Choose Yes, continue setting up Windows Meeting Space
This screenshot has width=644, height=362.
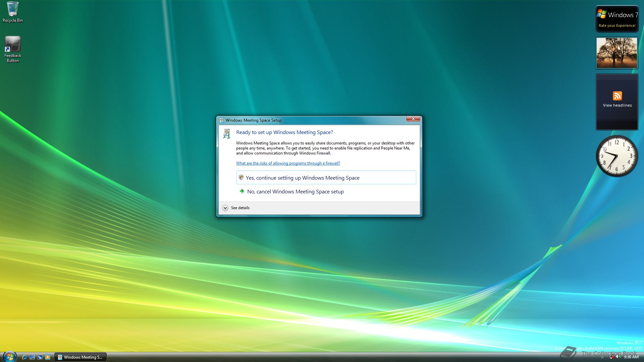(326, 178)
